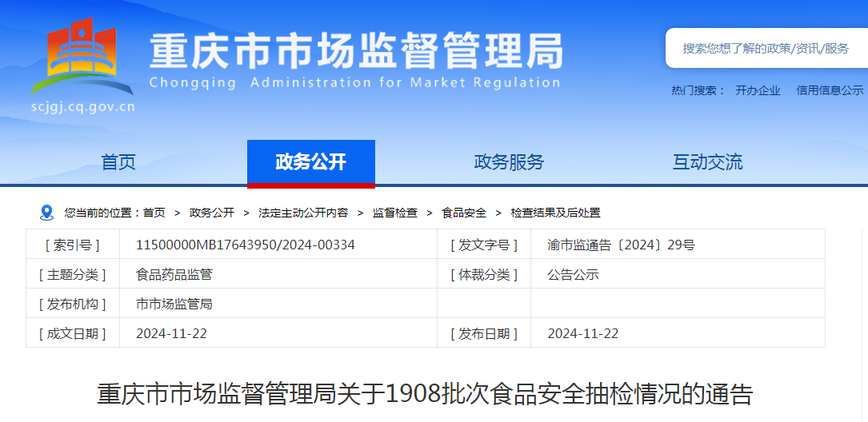This screenshot has height=422, width=868.
Task: Click breadcrumb link 检查结果及后处置
Action: tap(555, 213)
